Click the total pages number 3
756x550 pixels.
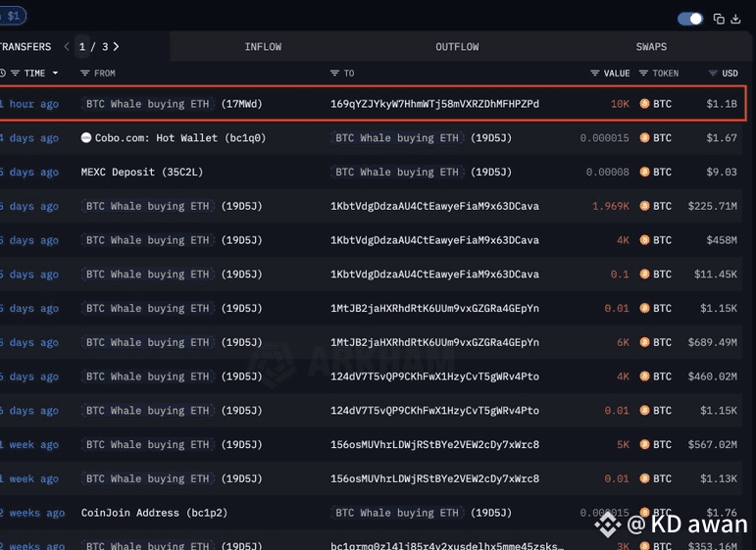pyautogui.click(x=105, y=47)
